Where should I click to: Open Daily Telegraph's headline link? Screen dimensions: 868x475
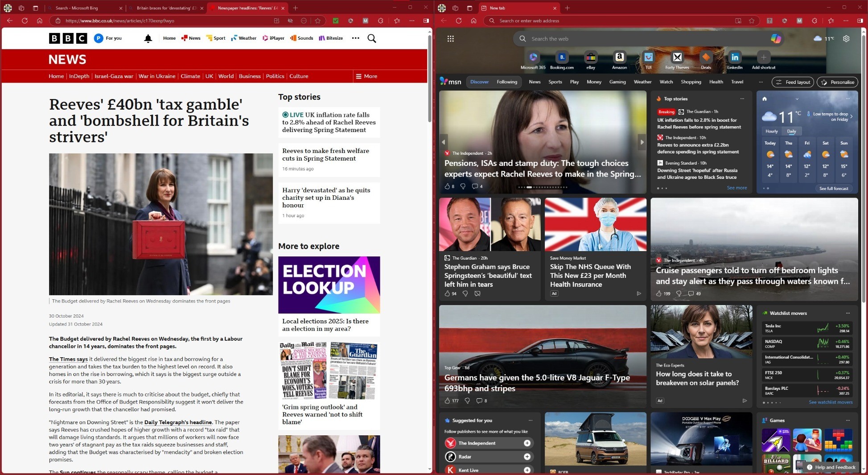(178, 422)
